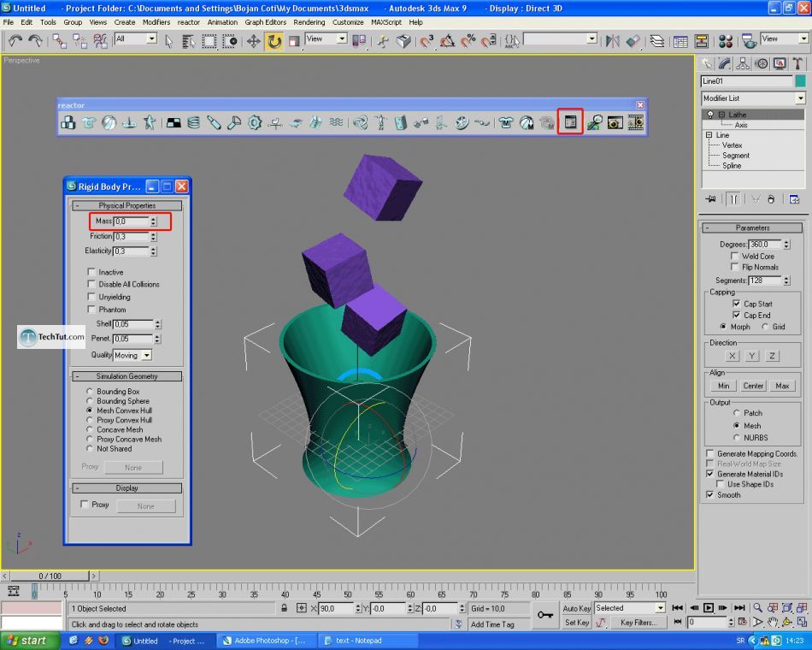The image size is (812, 650).
Task: Go to the end frame
Action: pyautogui.click(x=739, y=607)
